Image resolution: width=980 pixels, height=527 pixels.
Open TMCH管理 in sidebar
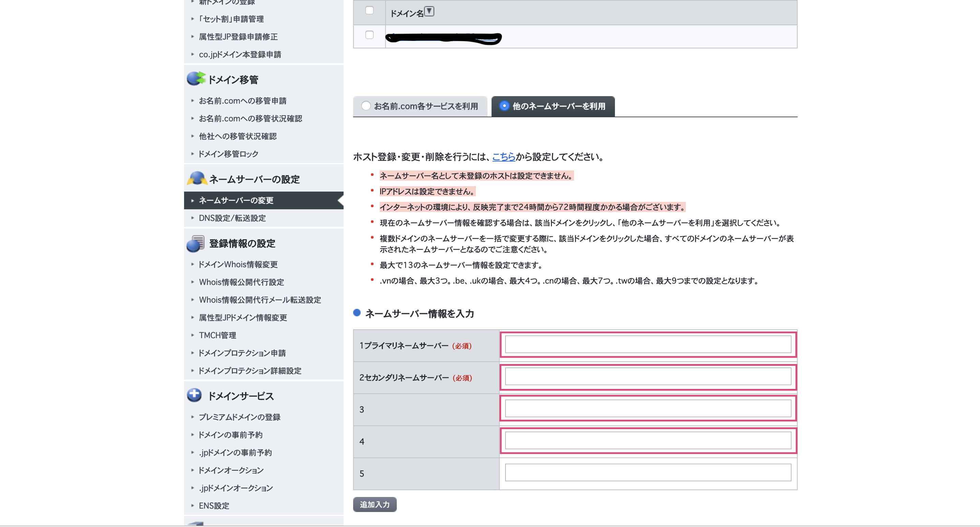pyautogui.click(x=217, y=335)
